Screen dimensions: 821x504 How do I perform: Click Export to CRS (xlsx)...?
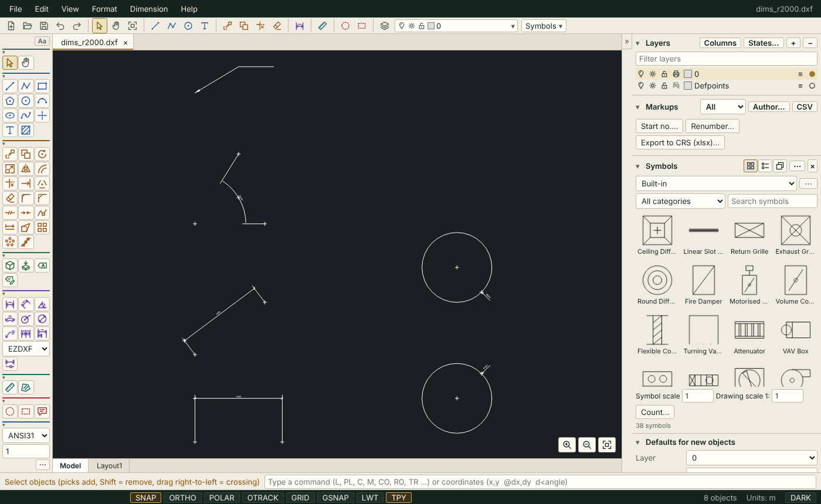click(680, 142)
